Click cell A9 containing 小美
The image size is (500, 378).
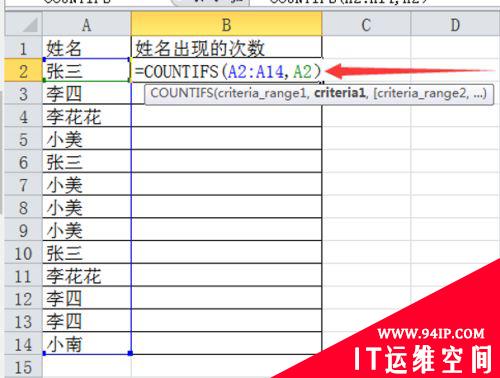click(87, 230)
